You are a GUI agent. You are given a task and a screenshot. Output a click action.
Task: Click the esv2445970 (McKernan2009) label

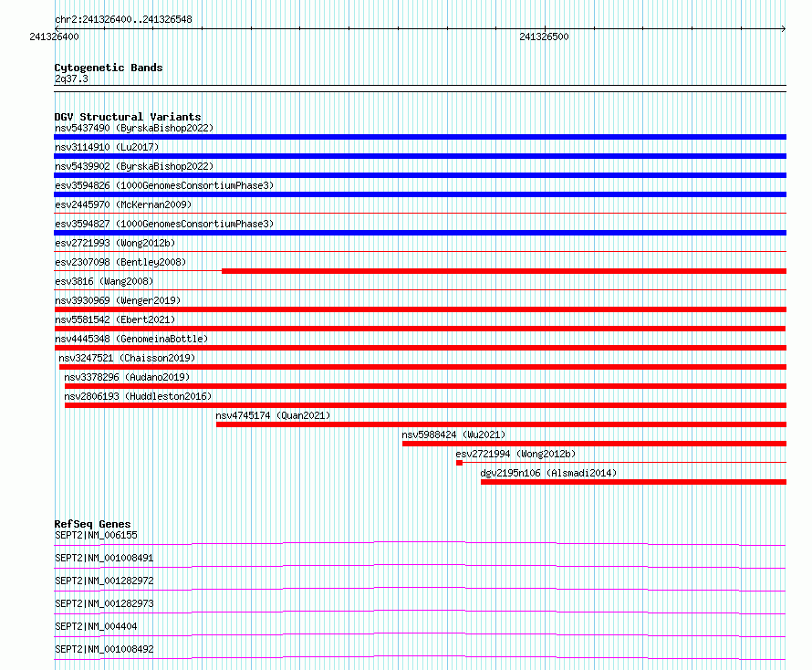coord(123,204)
